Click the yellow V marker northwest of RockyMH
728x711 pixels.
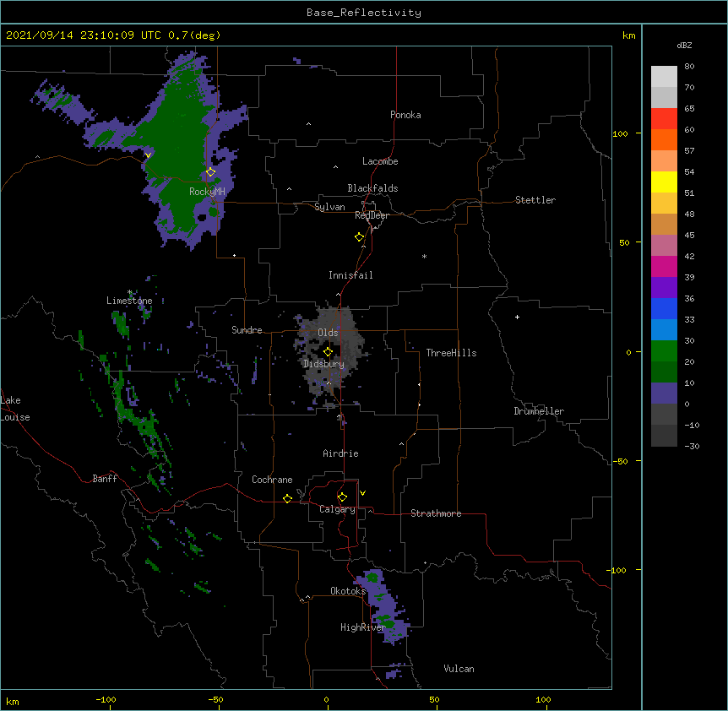(148, 155)
